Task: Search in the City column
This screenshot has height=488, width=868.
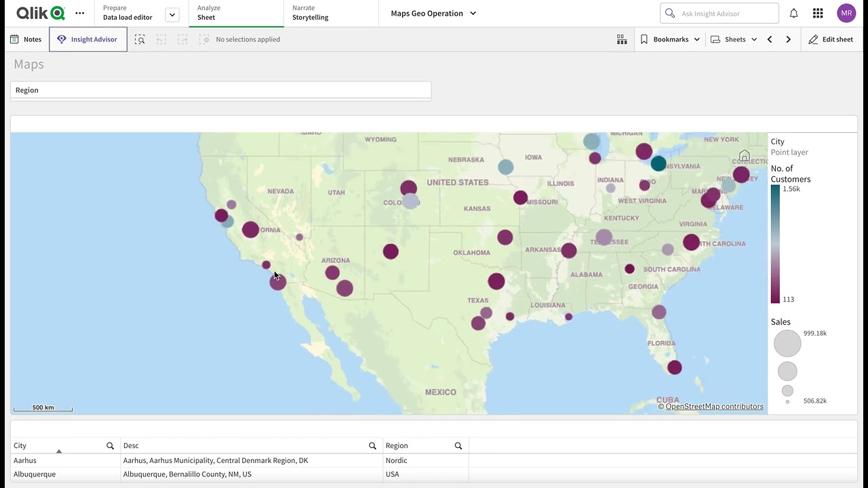Action: [110, 445]
